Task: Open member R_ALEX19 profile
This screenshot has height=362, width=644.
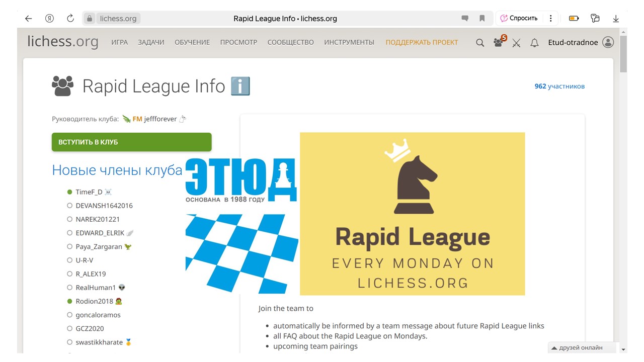Action: pos(91,274)
